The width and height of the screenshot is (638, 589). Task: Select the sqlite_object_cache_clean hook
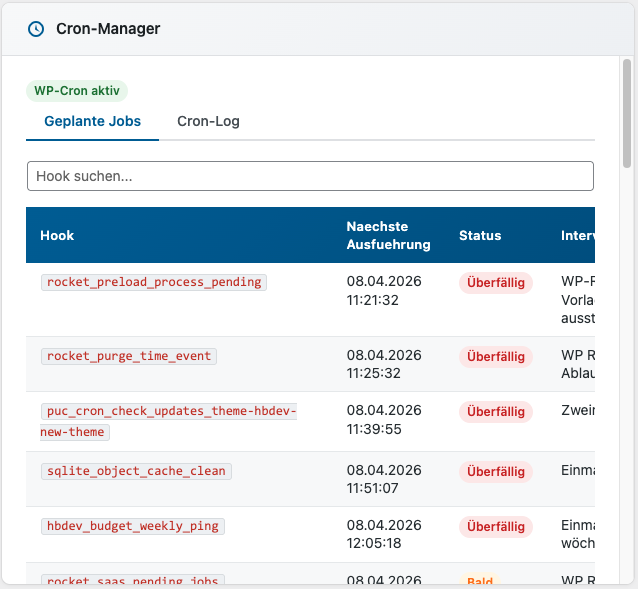[136, 471]
